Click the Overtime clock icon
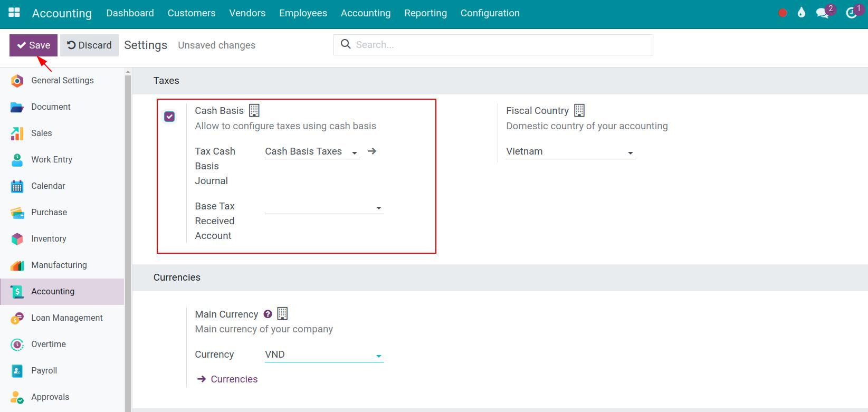 [x=17, y=344]
